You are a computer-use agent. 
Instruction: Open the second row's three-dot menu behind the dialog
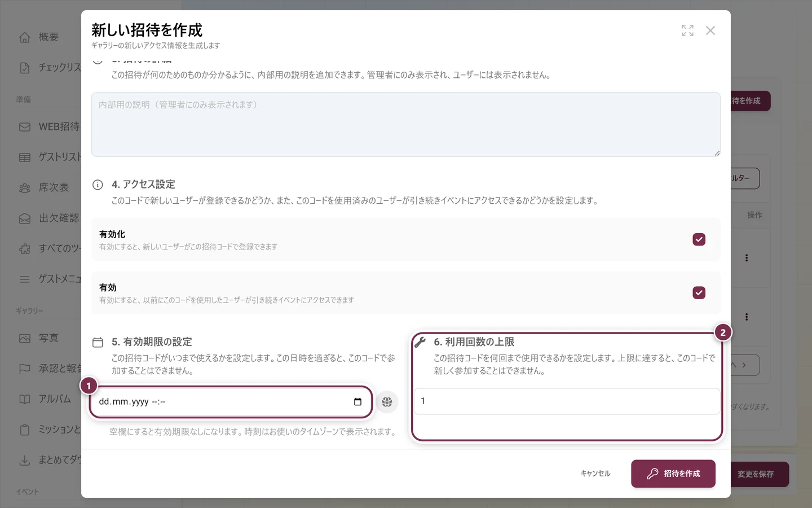click(x=747, y=317)
